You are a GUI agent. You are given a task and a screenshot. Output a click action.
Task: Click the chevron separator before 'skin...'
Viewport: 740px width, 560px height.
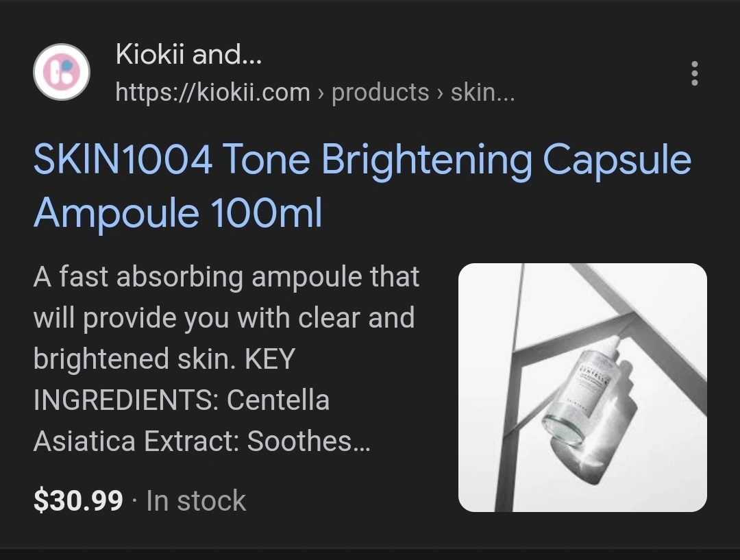pyautogui.click(x=440, y=93)
